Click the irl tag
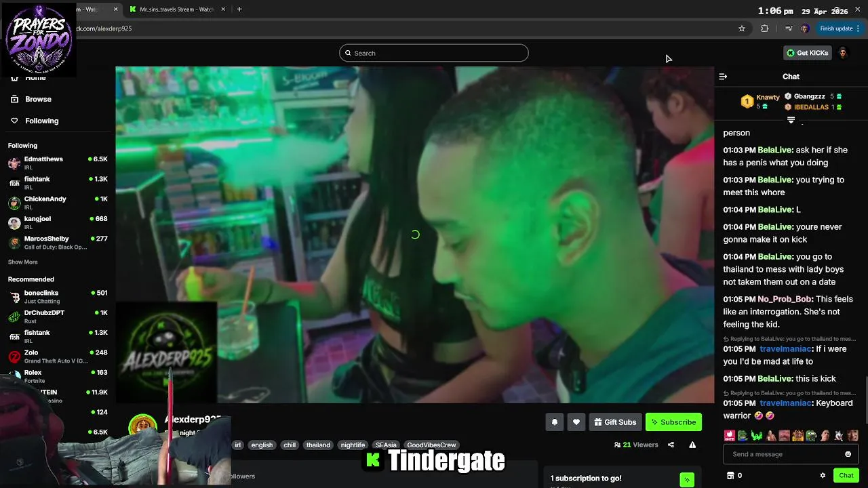The width and height of the screenshot is (868, 488). 237,445
